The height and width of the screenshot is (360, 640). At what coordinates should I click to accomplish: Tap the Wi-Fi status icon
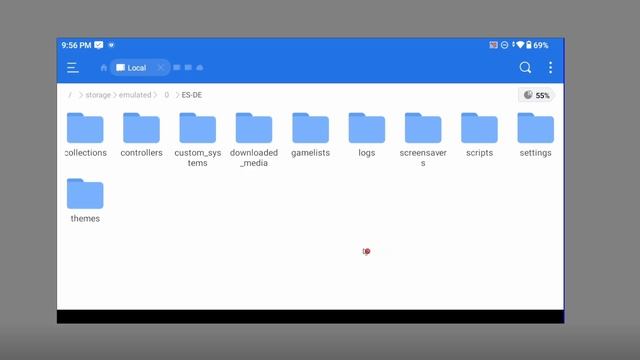[x=519, y=45]
